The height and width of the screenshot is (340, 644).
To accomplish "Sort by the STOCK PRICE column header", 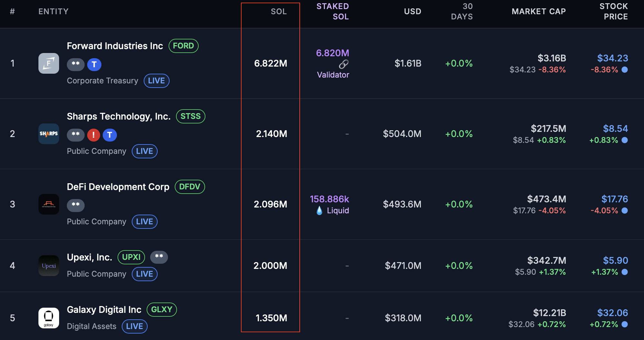I will coord(614,12).
